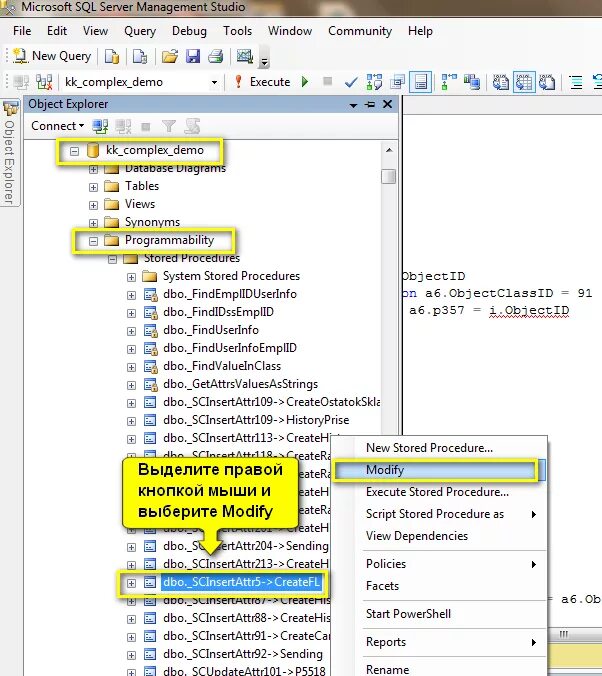The height and width of the screenshot is (676, 602).
Task: Choose Modify from the context menu
Action: point(440,470)
